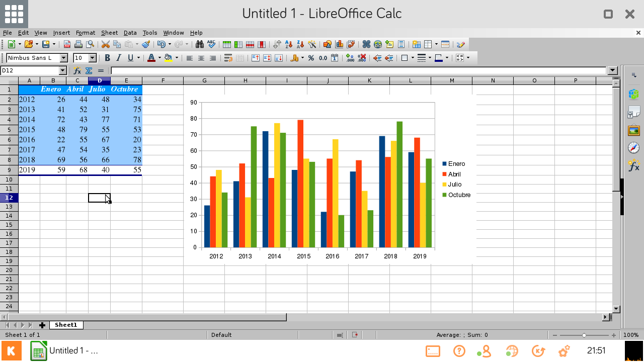This screenshot has height=362, width=644.
Task: Format cell as percent
Action: tap(311, 58)
